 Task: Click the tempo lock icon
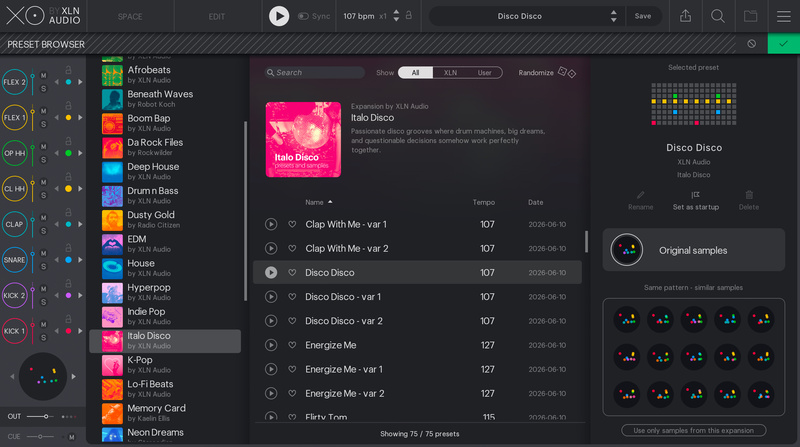(409, 15)
